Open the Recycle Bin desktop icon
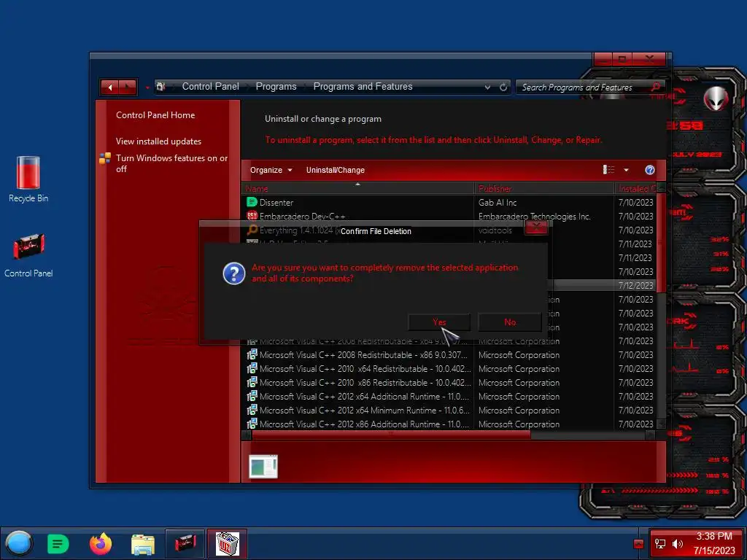Viewport: 747px width, 560px height. coord(28,179)
